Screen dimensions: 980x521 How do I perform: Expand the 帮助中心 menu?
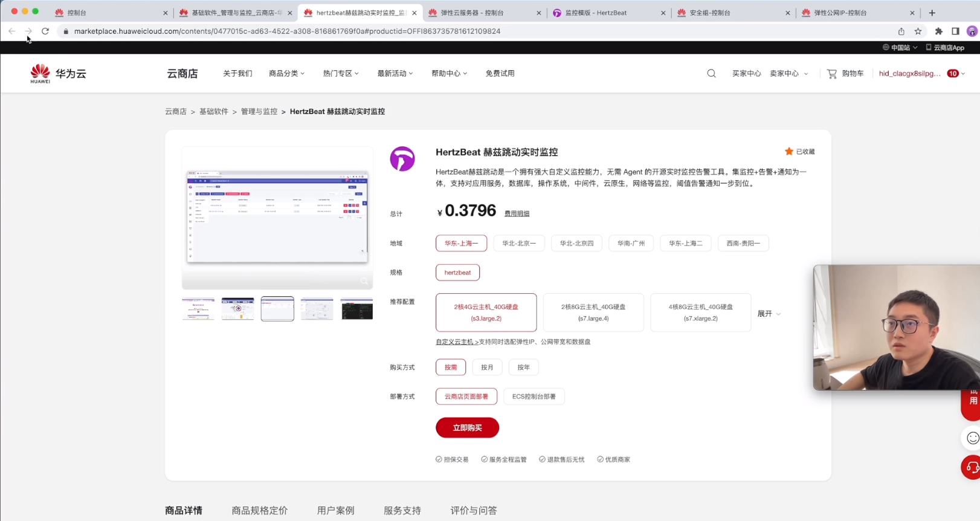[x=449, y=74]
